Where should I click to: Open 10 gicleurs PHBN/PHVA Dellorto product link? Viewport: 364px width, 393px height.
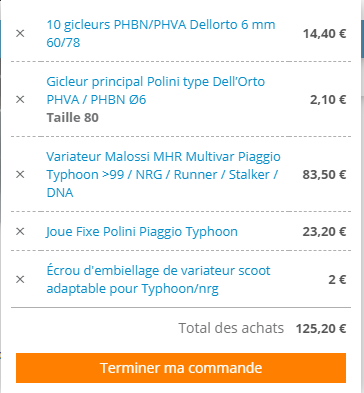click(x=161, y=34)
